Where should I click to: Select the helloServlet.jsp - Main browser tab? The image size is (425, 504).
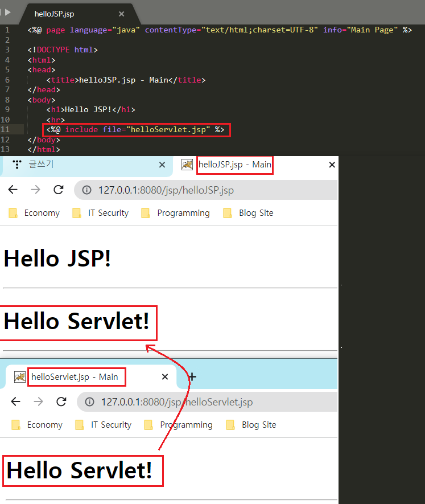pos(91,376)
